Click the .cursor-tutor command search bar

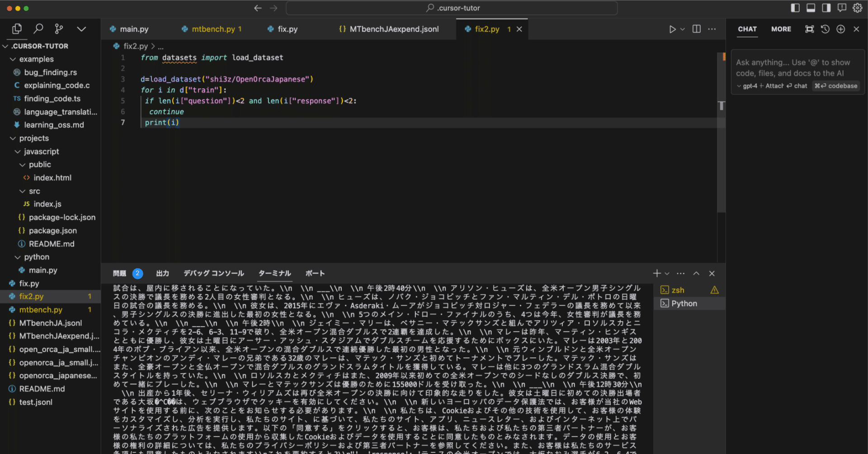pos(452,8)
